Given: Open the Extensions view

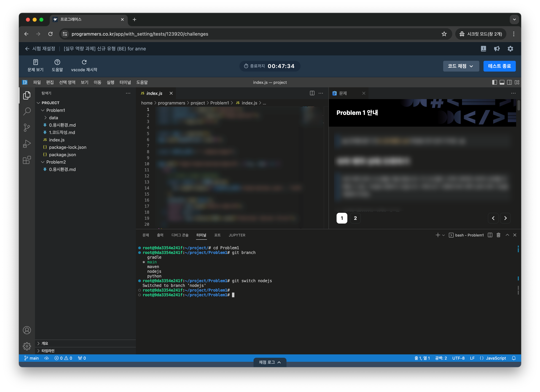Looking at the screenshot, I should tap(27, 160).
